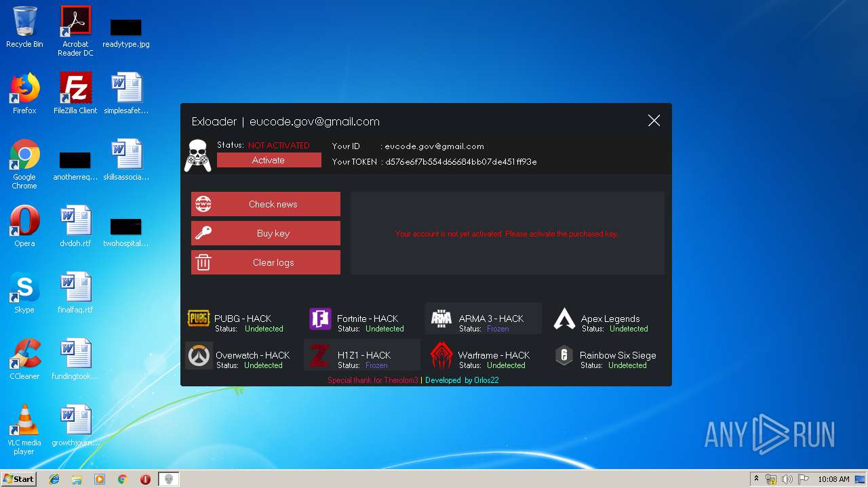Click the Your ID email value
The width and height of the screenshot is (868, 488).
pyautogui.click(x=435, y=146)
